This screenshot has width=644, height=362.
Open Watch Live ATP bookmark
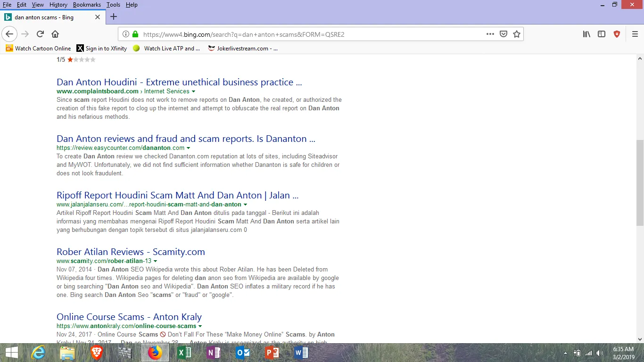point(166,48)
